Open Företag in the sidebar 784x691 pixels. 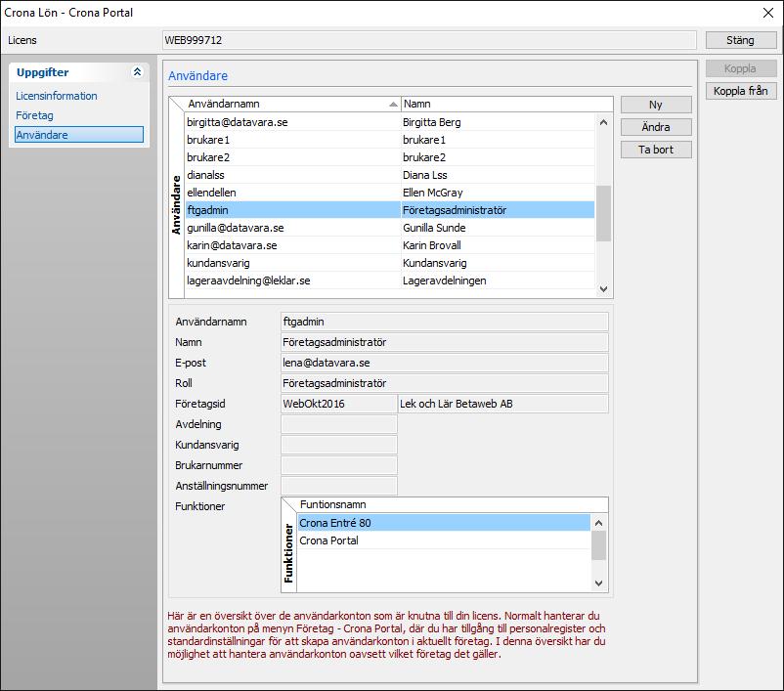tap(34, 115)
